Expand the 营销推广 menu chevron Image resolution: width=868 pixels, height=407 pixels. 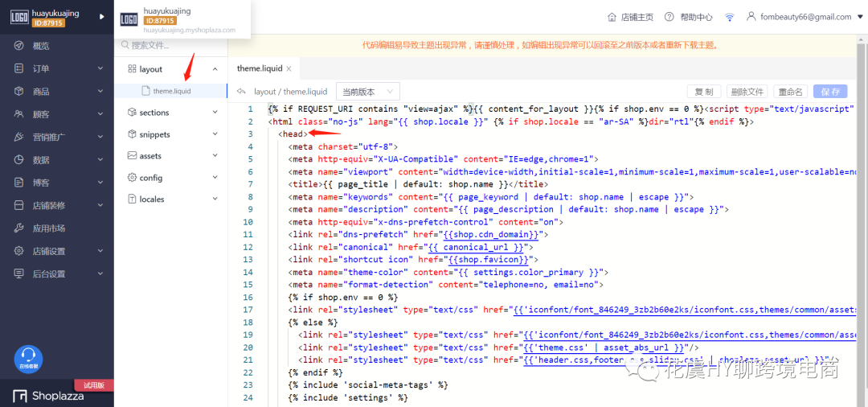click(x=100, y=137)
